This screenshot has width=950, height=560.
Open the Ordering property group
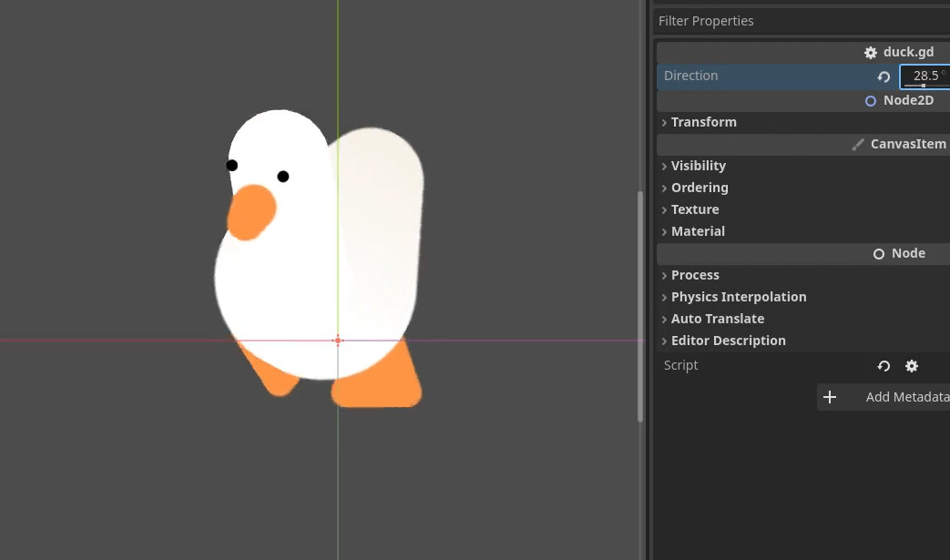[699, 188]
